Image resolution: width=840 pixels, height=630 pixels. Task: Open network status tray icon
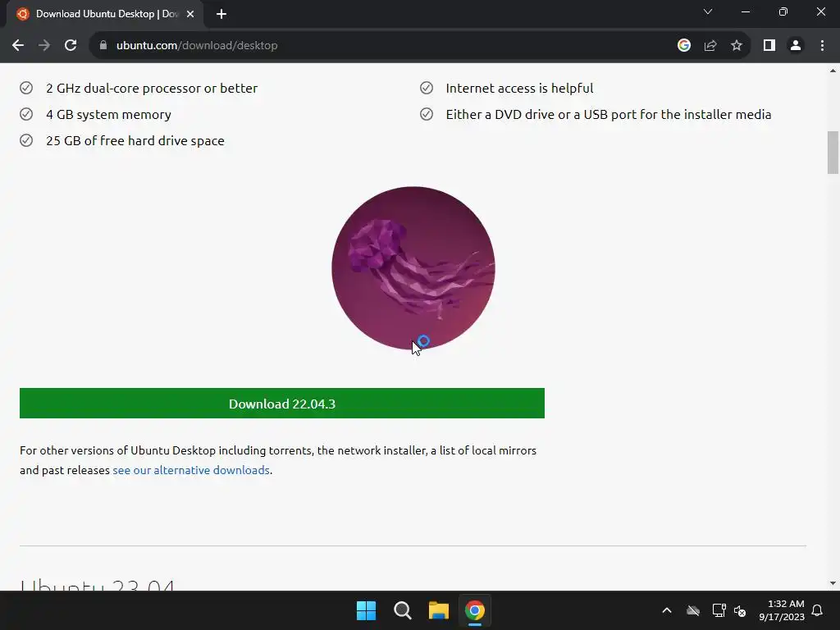tap(719, 610)
